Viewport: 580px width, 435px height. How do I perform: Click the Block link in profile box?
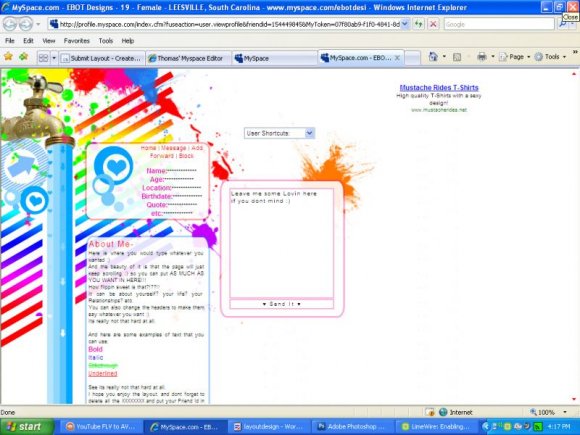186,156
